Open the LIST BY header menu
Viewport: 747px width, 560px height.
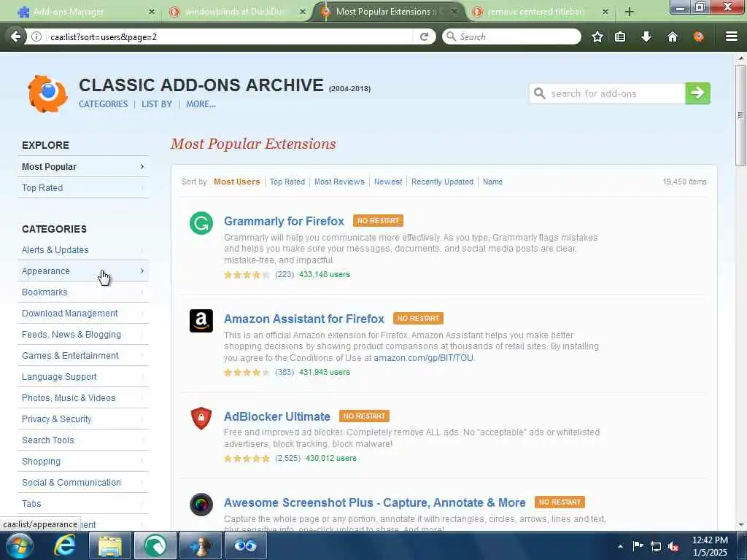pyautogui.click(x=157, y=104)
